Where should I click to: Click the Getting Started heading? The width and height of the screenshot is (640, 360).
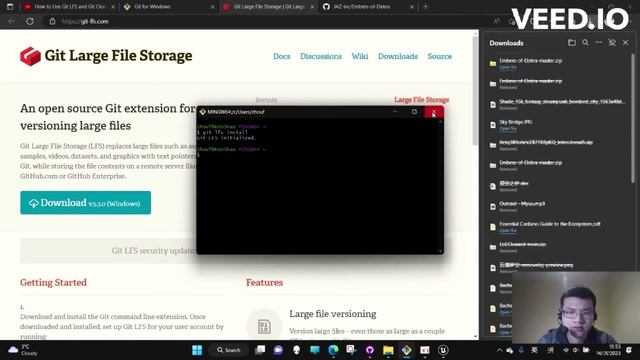53,282
